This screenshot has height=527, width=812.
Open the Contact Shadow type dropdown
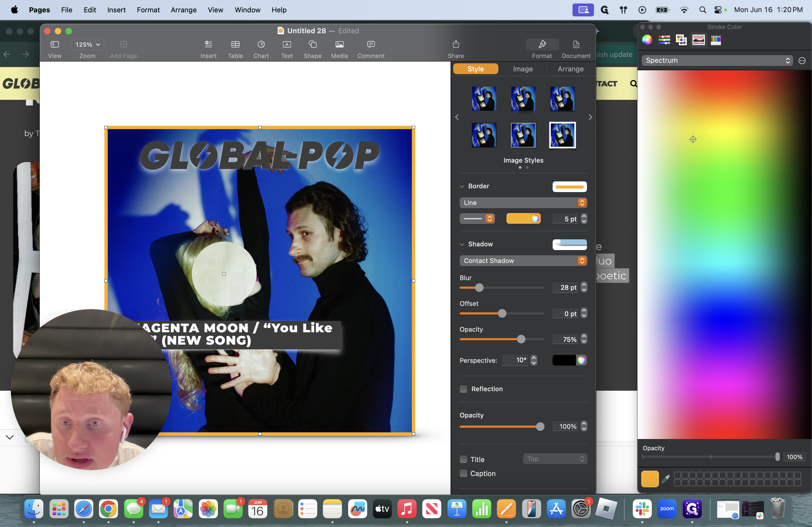click(523, 261)
